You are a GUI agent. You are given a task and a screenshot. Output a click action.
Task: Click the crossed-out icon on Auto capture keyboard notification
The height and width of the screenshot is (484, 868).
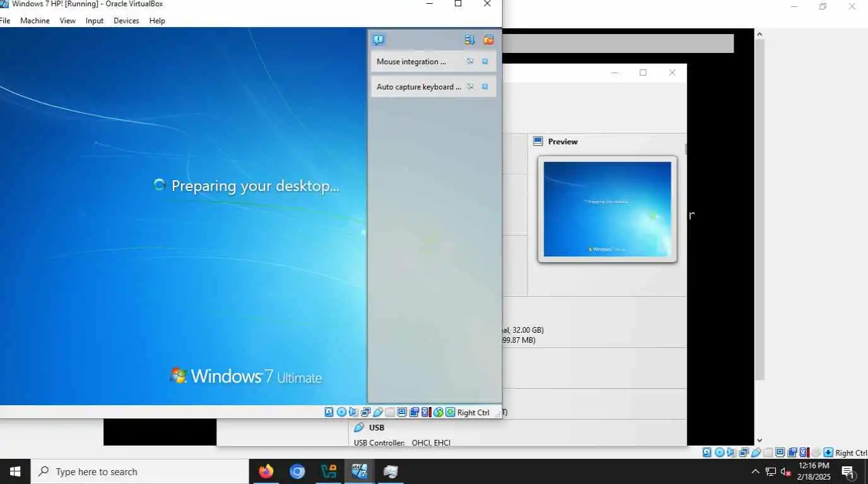coord(470,86)
